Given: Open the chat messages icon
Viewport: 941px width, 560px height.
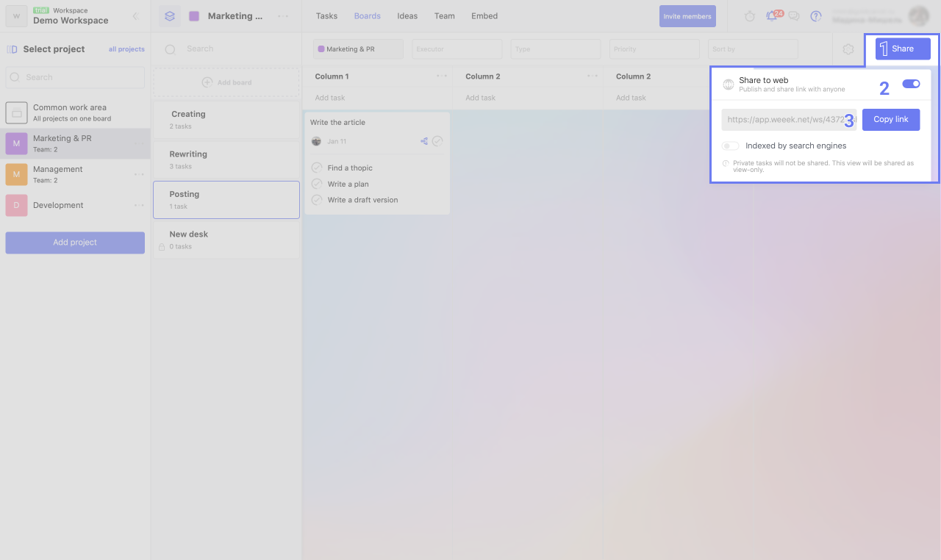Looking at the screenshot, I should coord(794,16).
